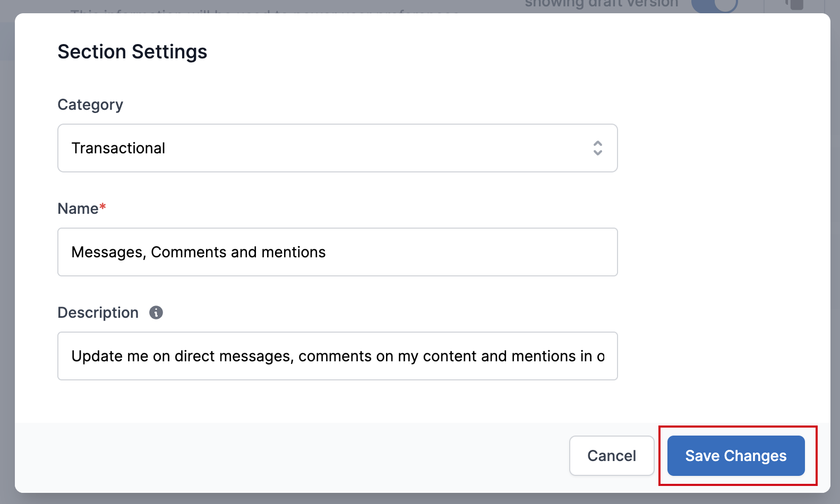Click the selected Transactional value text
This screenshot has width=840, height=504.
[118, 148]
